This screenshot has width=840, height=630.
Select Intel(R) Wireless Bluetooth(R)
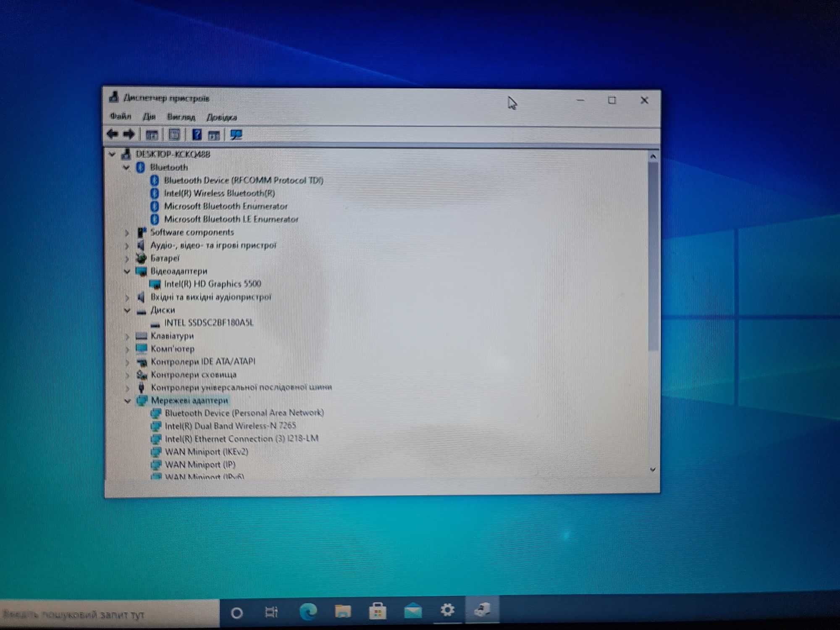click(x=220, y=193)
